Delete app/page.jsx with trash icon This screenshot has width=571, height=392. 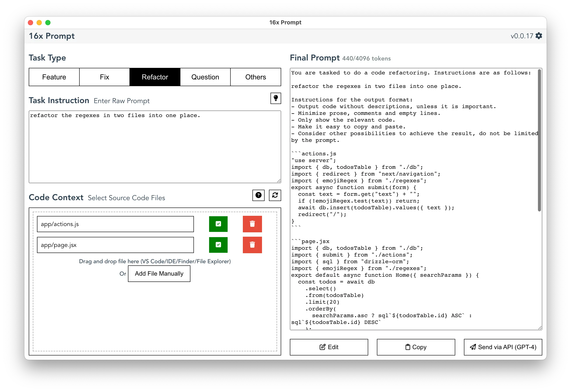252,245
